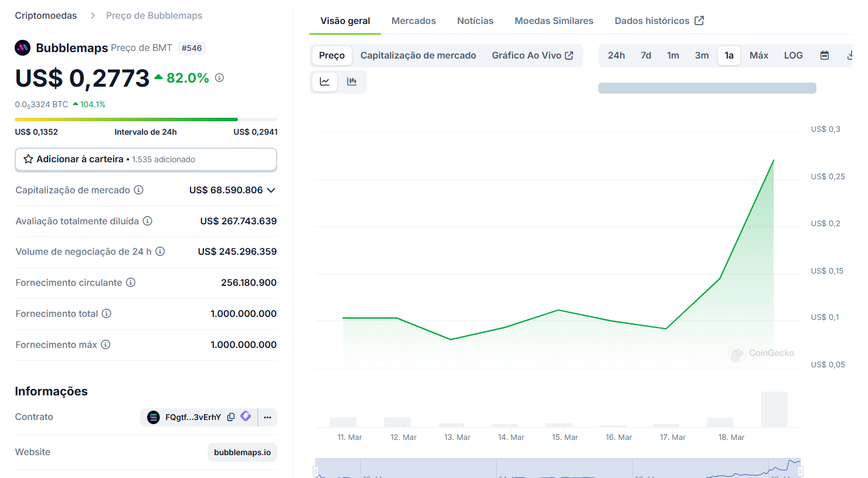The width and height of the screenshot is (868, 478).
Task: Switch to the Mercados tab
Action: click(x=414, y=21)
